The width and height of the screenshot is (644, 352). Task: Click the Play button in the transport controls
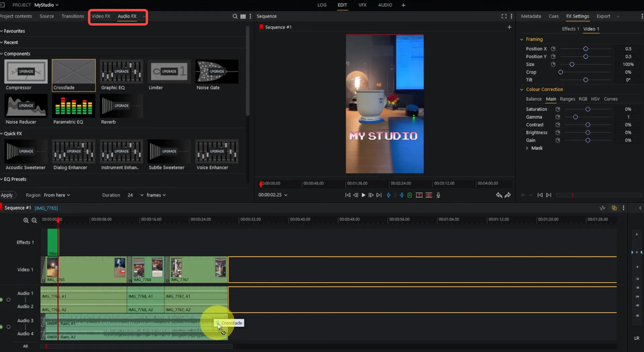363,195
